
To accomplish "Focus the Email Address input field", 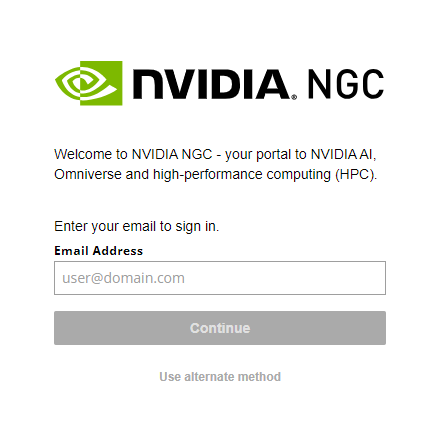I will click(x=220, y=278).
